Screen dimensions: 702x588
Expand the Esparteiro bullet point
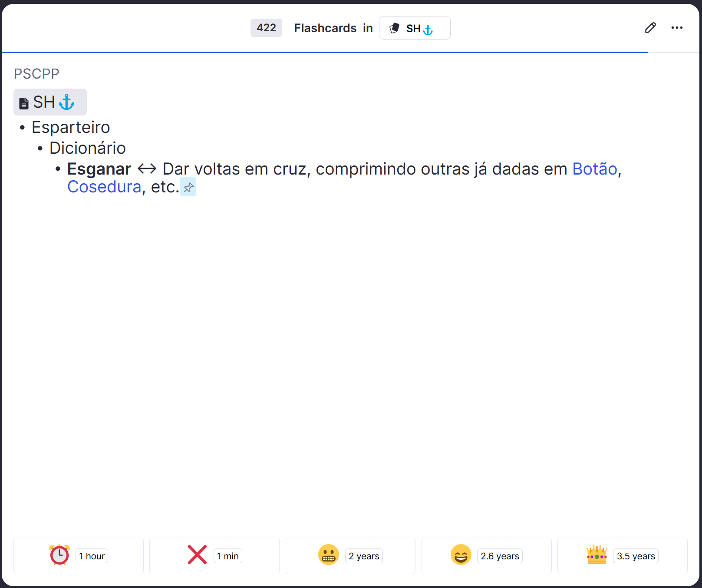(x=23, y=127)
